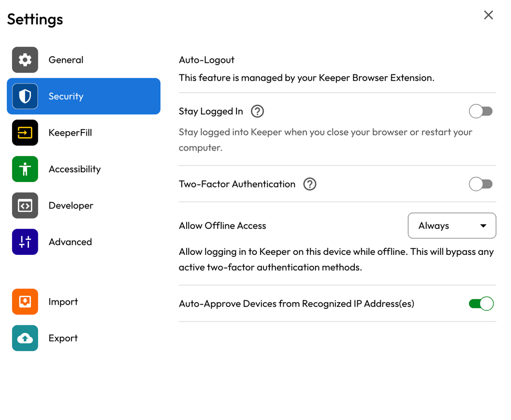Image resolution: width=511 pixels, height=420 pixels.
Task: Choose the Import option label
Action: click(x=63, y=302)
